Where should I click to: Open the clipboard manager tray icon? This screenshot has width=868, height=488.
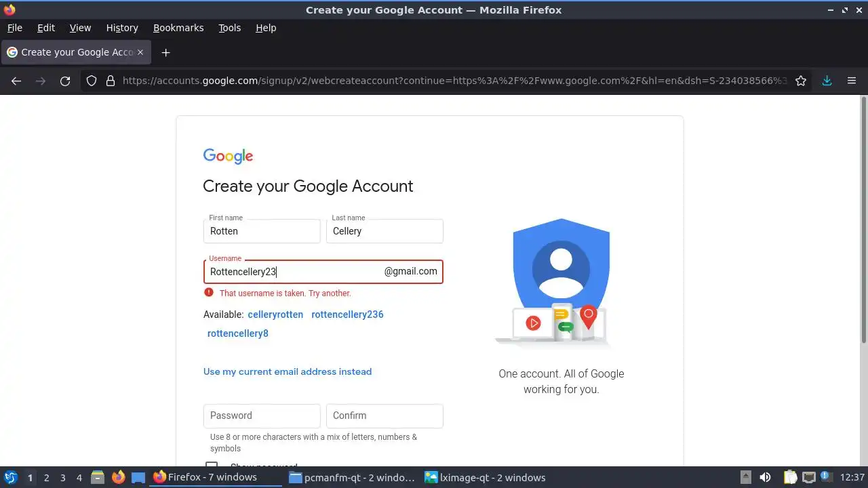point(790,477)
